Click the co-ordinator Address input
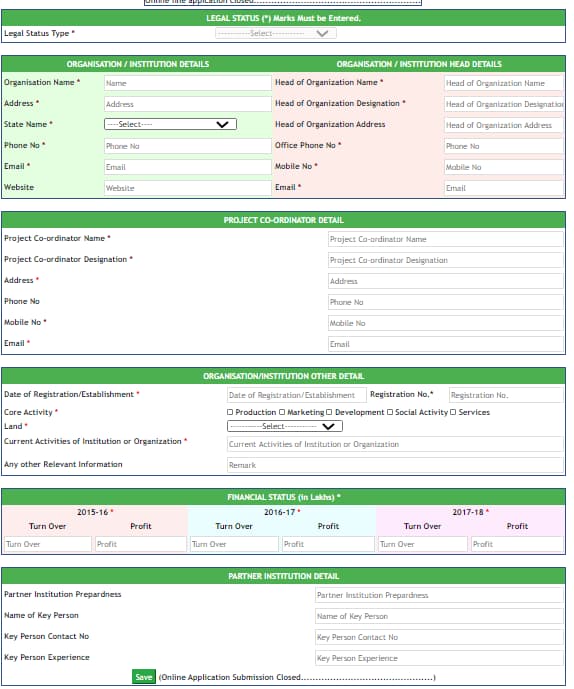Viewport: 574px width, 689px height. (446, 281)
